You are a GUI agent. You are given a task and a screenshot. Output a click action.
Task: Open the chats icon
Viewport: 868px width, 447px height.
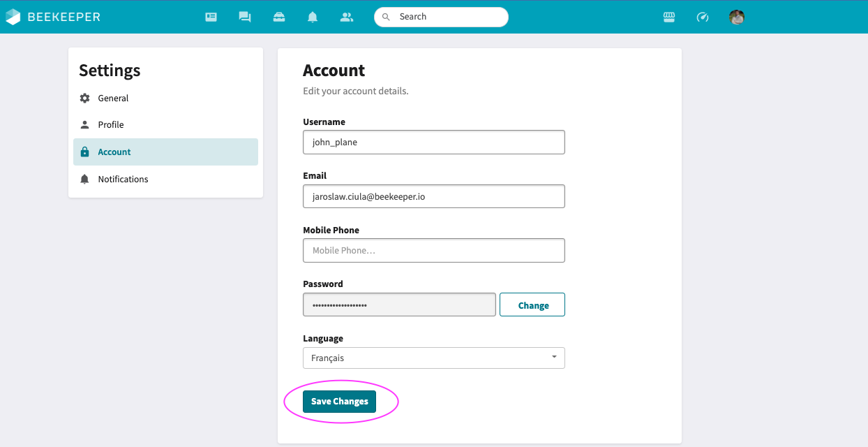pyautogui.click(x=245, y=17)
